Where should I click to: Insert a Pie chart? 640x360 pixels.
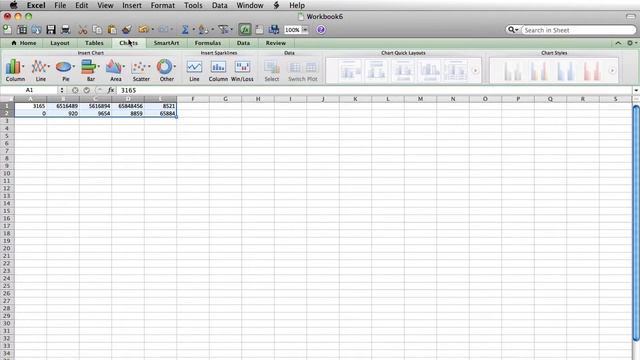coord(65,70)
